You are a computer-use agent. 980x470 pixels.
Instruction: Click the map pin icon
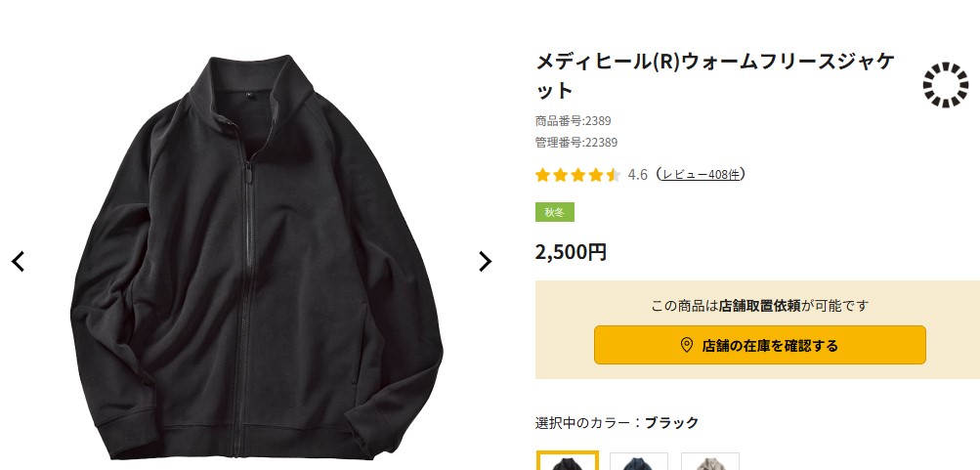(x=686, y=345)
